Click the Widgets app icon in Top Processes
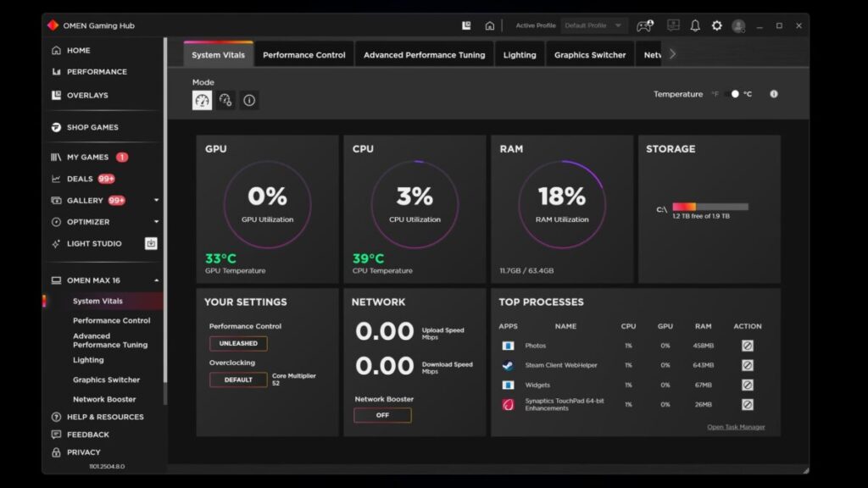This screenshot has width=868, height=488. click(508, 385)
